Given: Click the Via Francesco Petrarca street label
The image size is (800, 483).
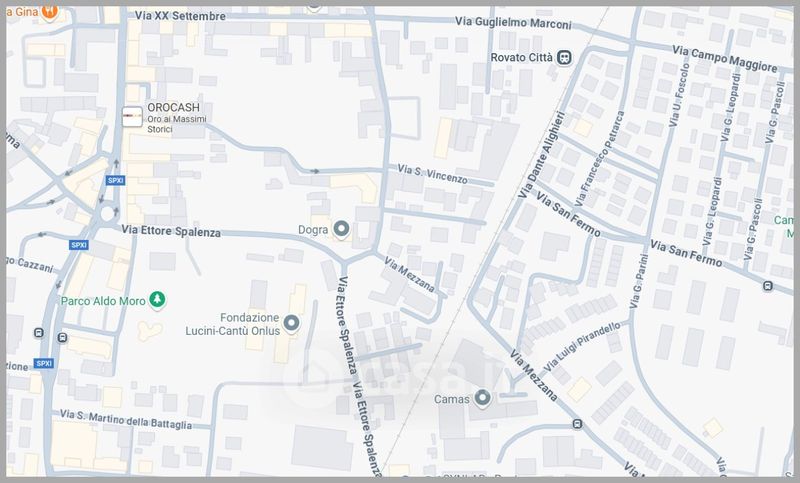Looking at the screenshot, I should (x=607, y=161).
